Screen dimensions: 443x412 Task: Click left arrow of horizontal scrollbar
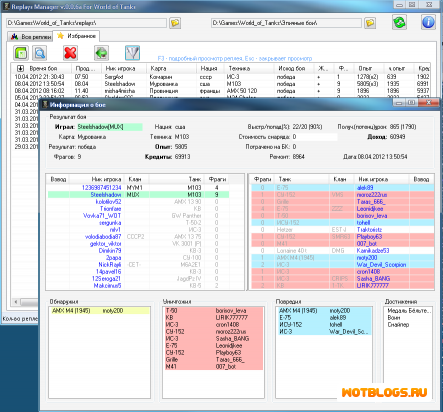click(x=16, y=302)
